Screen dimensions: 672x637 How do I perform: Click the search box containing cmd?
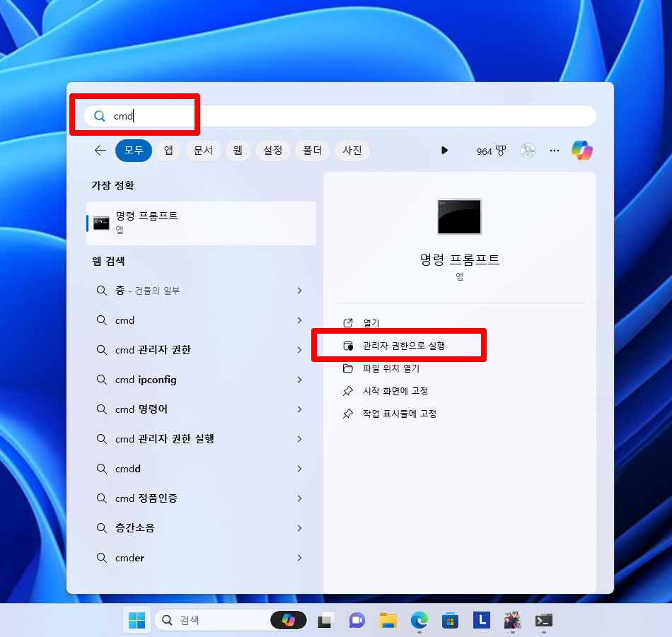click(340, 116)
